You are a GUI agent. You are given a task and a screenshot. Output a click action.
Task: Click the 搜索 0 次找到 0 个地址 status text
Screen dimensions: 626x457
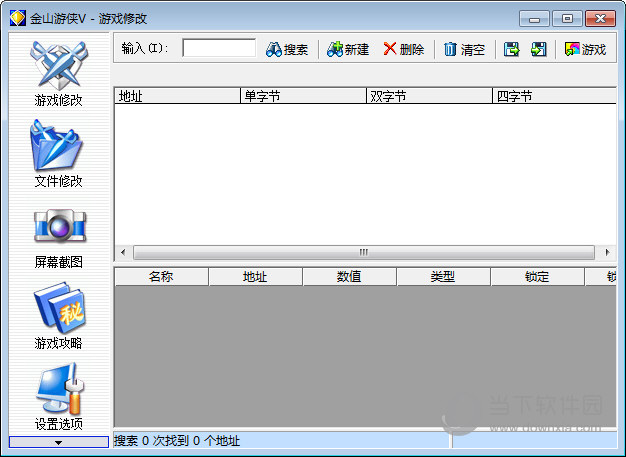click(177, 441)
